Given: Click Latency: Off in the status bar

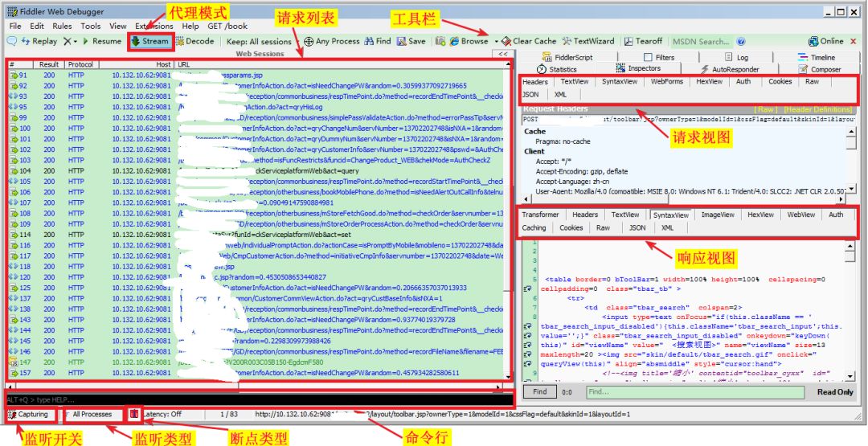Looking at the screenshot, I should pyautogui.click(x=162, y=414).
